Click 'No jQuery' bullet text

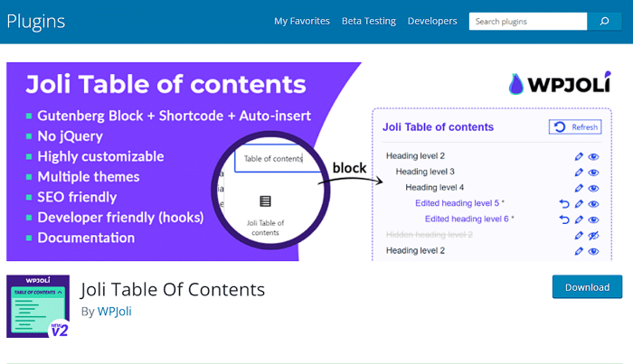(70, 135)
